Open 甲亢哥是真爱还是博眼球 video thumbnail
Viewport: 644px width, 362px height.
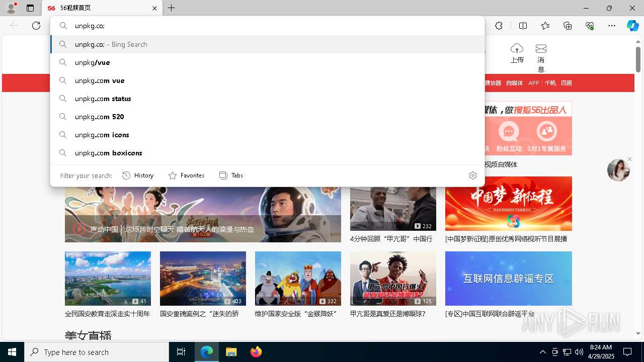(x=393, y=279)
